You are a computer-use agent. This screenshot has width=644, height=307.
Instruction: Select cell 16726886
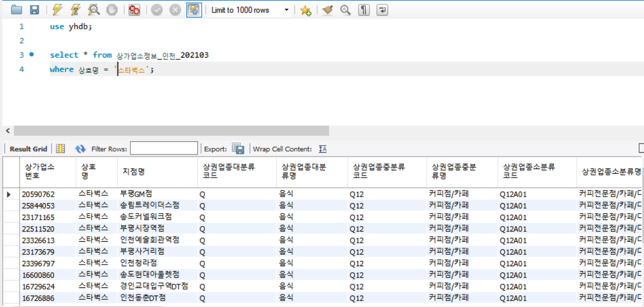[x=47, y=298]
